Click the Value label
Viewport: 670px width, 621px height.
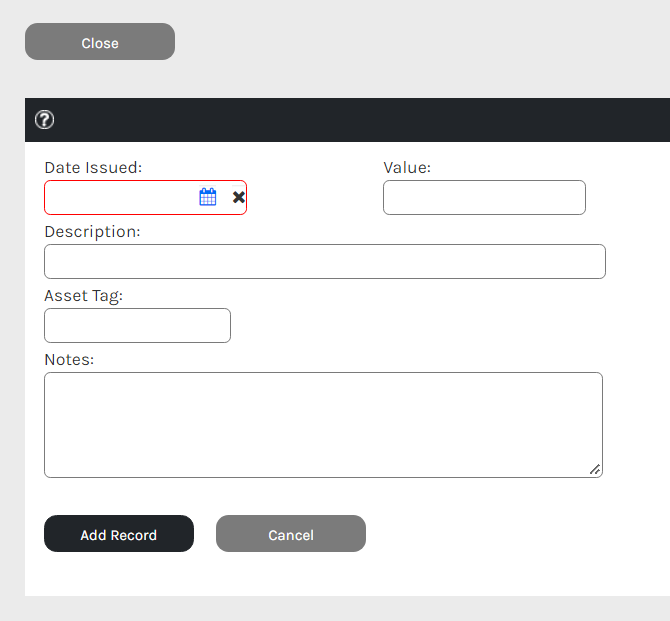[407, 168]
